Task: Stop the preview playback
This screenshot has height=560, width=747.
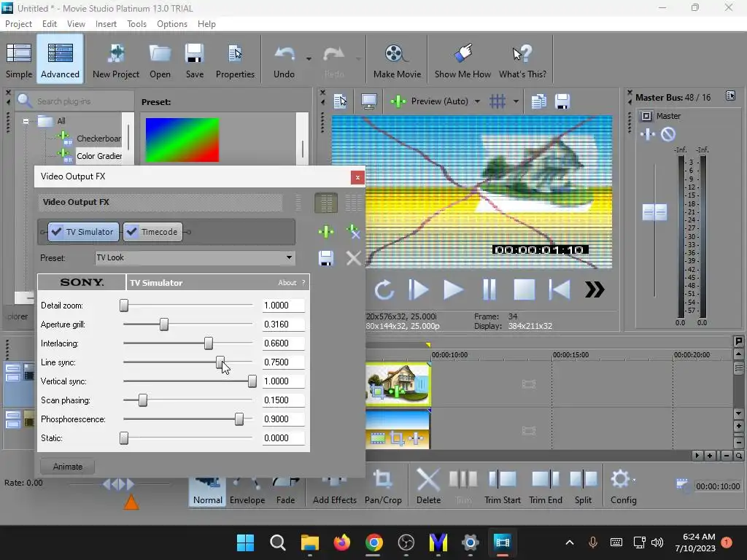Action: 524,289
